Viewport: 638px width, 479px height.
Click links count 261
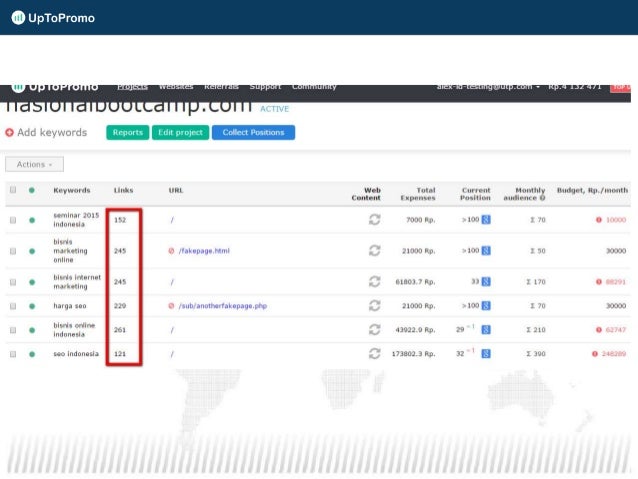point(120,330)
